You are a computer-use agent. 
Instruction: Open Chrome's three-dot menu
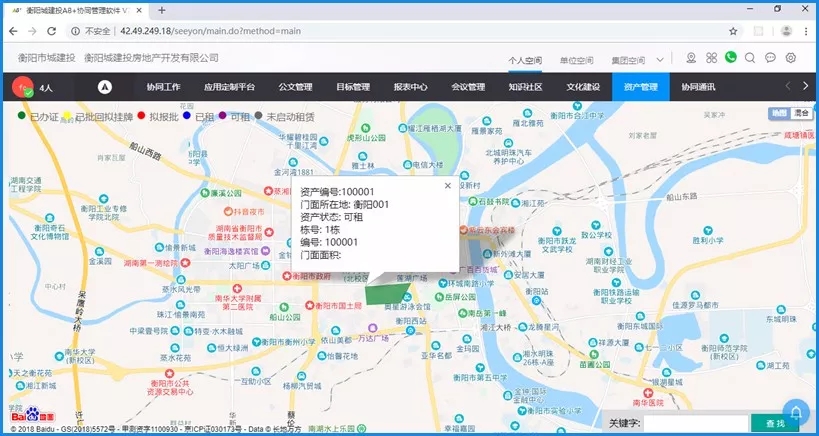pos(806,31)
